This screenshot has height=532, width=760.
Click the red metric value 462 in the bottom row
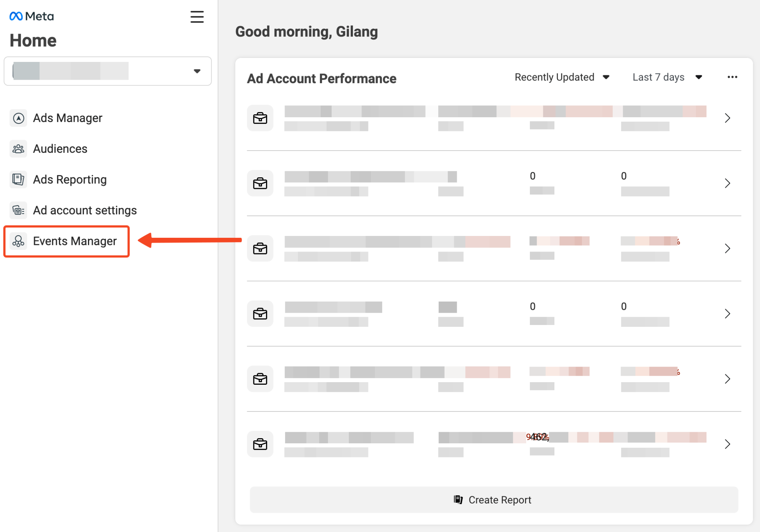point(537,437)
